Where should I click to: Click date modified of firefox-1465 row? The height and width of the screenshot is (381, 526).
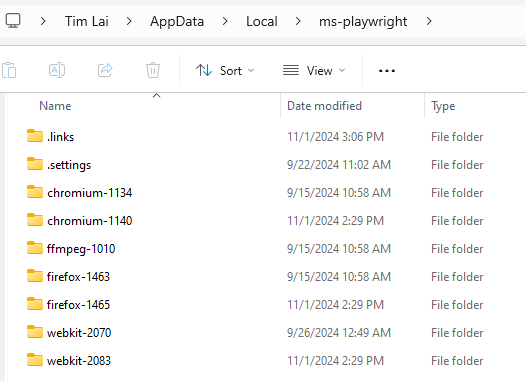(x=335, y=305)
